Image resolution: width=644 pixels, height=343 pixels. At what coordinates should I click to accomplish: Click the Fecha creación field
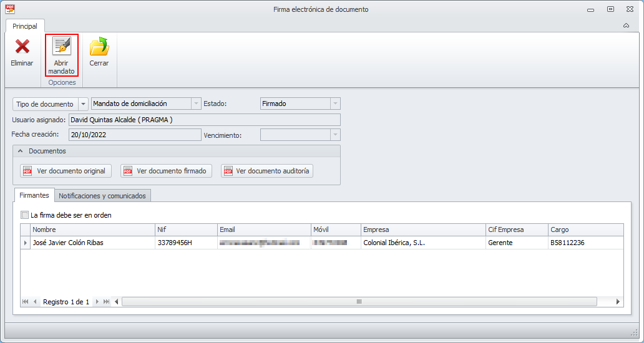(x=135, y=135)
